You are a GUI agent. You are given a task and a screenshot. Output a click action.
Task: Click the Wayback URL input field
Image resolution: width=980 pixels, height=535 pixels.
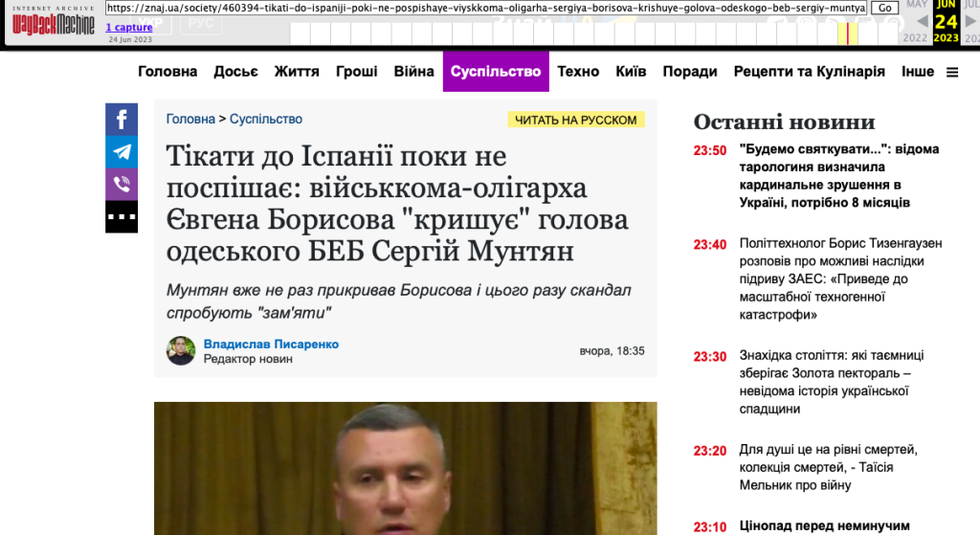point(486,8)
